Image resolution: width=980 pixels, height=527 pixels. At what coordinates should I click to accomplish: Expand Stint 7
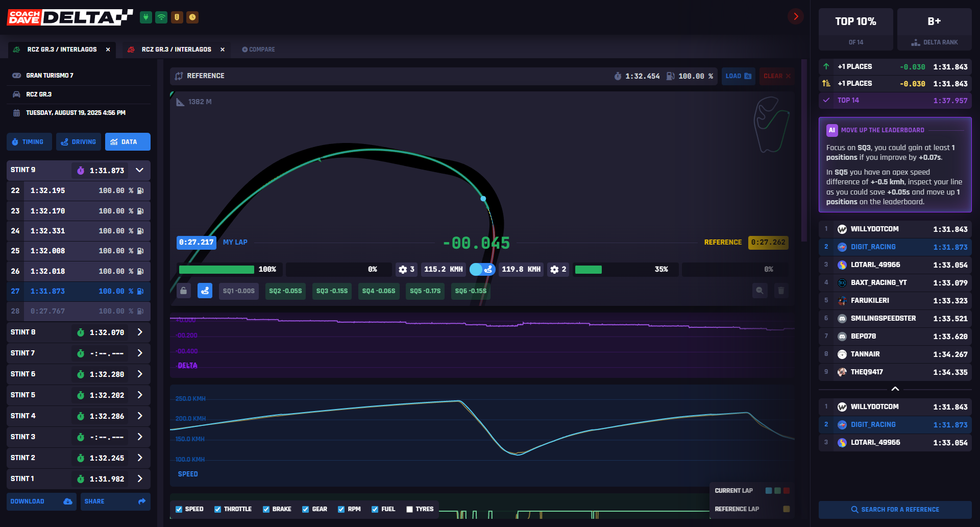pos(140,353)
